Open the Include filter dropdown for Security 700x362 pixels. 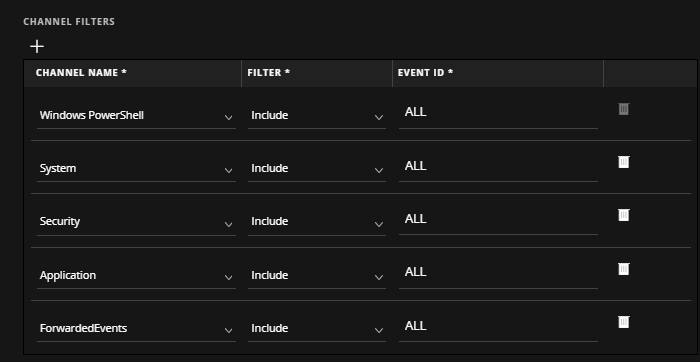(x=317, y=222)
